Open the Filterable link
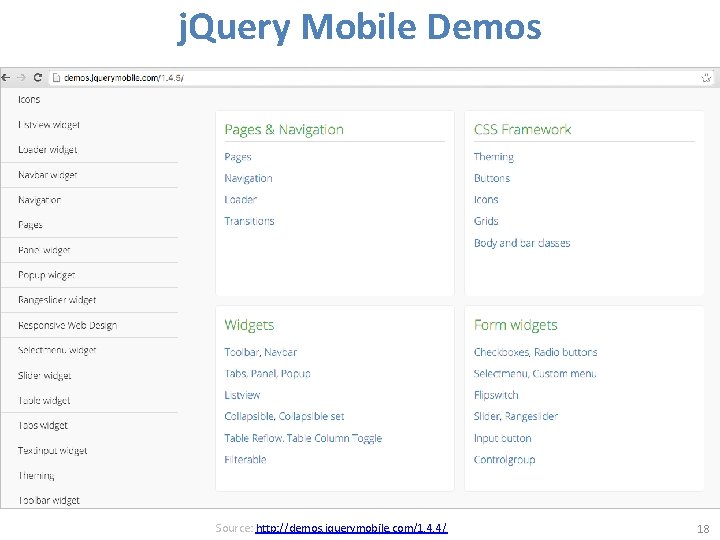720x540 pixels. (245, 460)
